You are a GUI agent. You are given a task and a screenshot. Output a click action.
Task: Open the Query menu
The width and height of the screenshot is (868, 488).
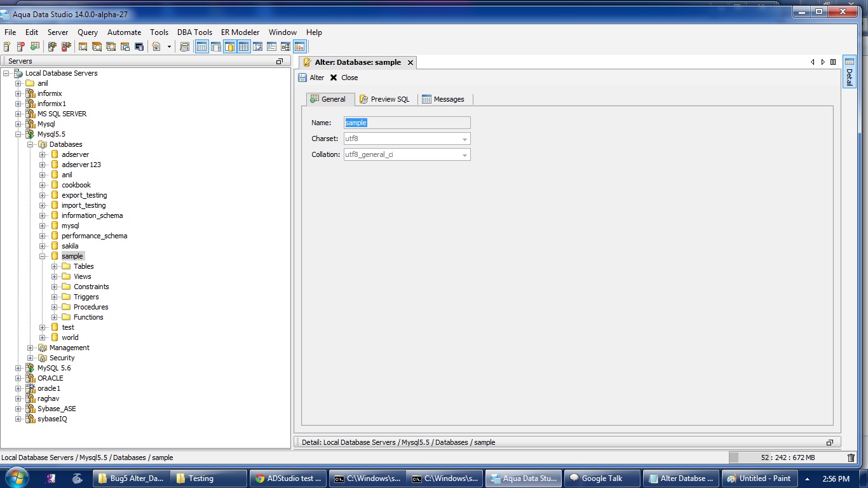[x=88, y=32]
